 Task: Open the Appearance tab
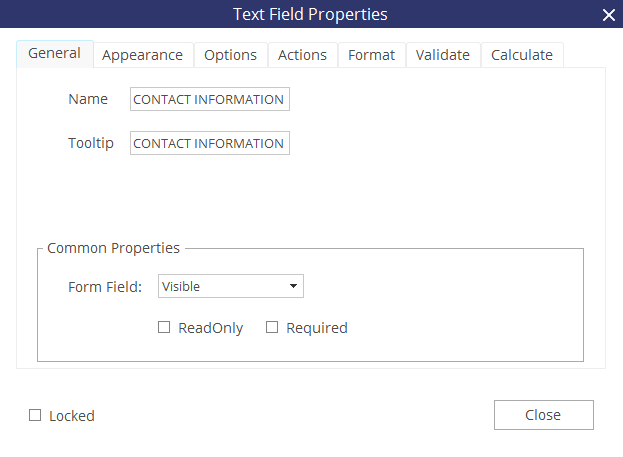pos(142,55)
